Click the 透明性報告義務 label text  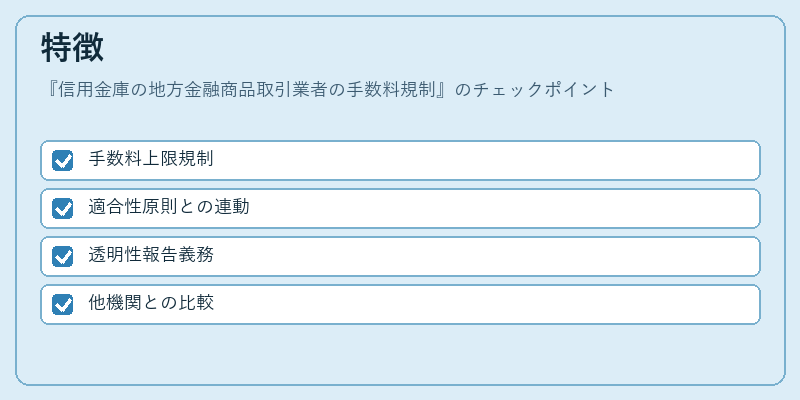point(151,255)
